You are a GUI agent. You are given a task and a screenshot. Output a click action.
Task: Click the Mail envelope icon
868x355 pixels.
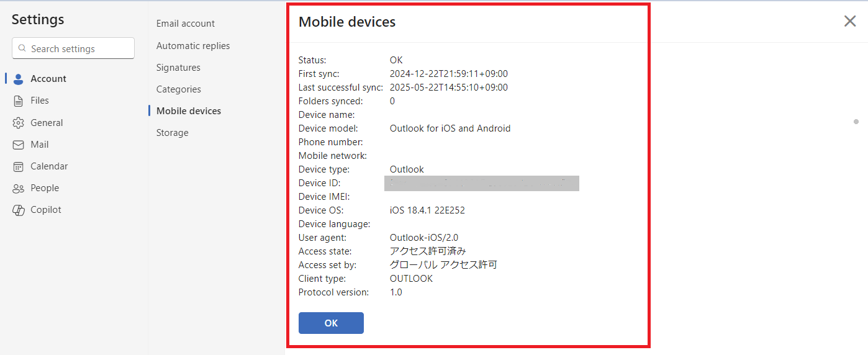(19, 145)
